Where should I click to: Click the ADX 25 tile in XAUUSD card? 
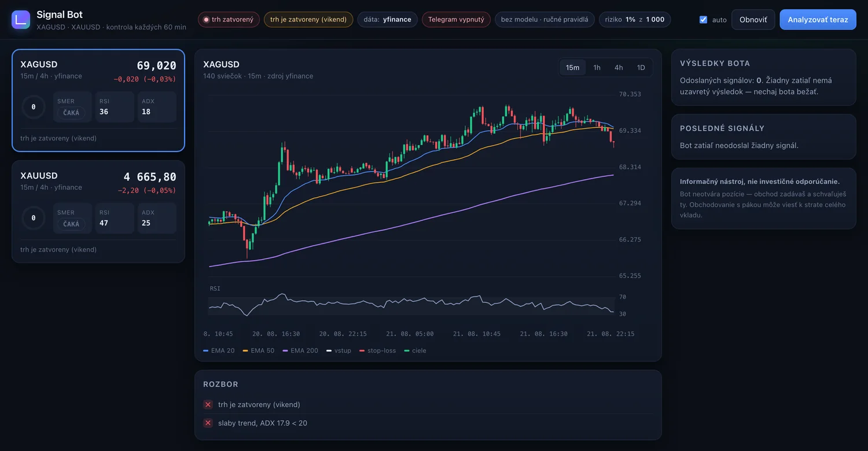point(157,218)
